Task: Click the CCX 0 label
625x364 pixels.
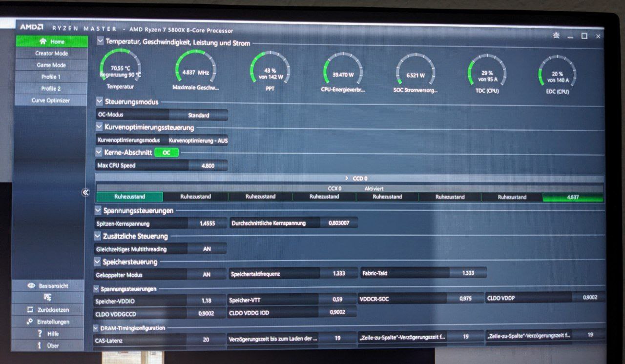Action: (x=334, y=188)
